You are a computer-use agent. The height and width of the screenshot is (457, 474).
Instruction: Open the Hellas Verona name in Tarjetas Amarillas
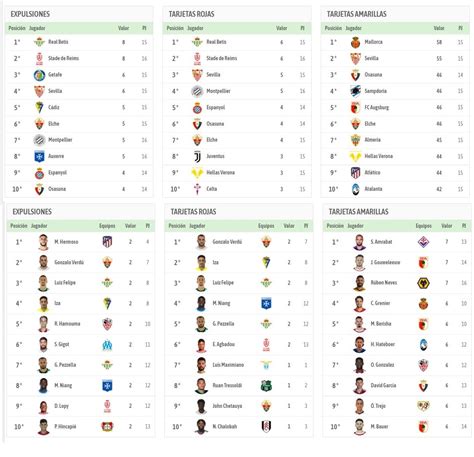click(x=379, y=156)
